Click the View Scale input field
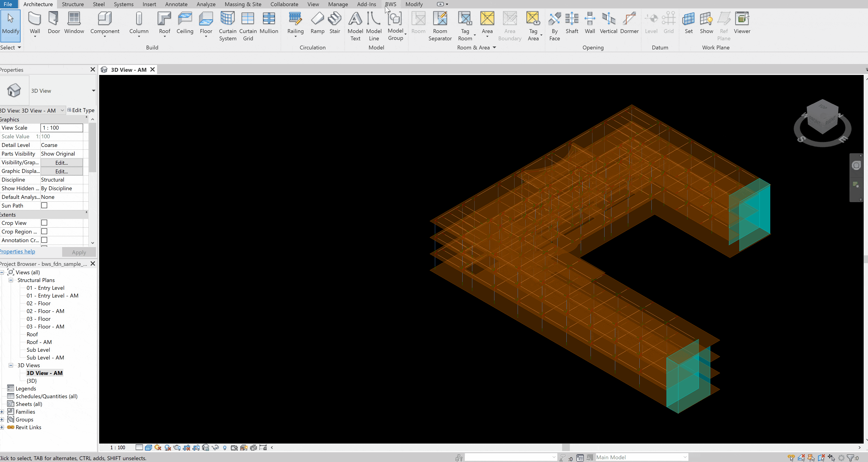The image size is (868, 462). tap(62, 128)
